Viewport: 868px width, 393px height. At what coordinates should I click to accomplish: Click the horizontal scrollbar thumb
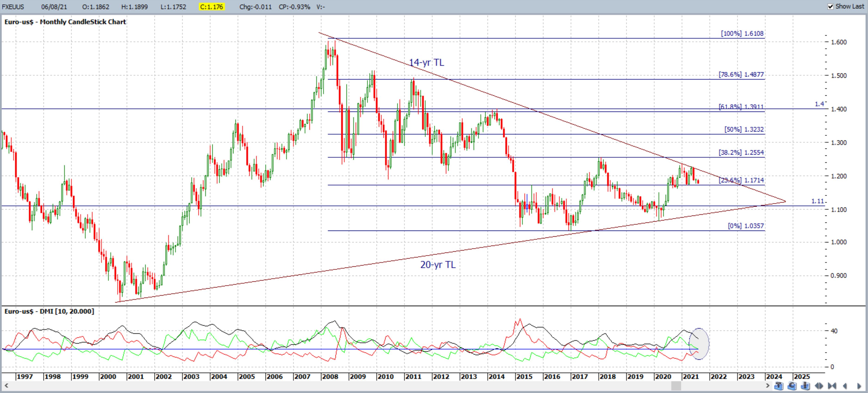tap(676, 386)
